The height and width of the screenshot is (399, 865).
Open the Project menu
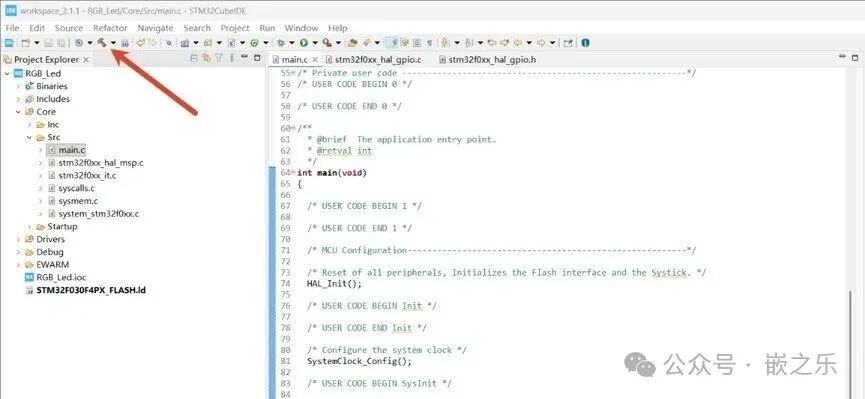235,28
